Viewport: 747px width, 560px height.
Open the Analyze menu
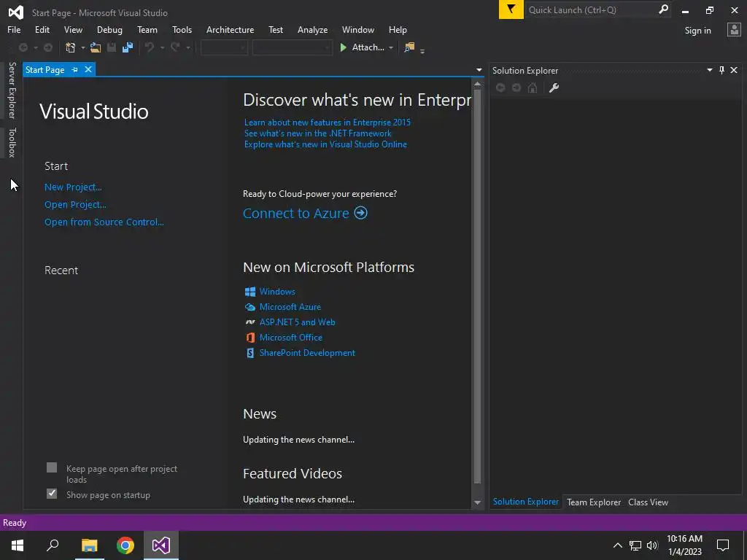click(312, 29)
